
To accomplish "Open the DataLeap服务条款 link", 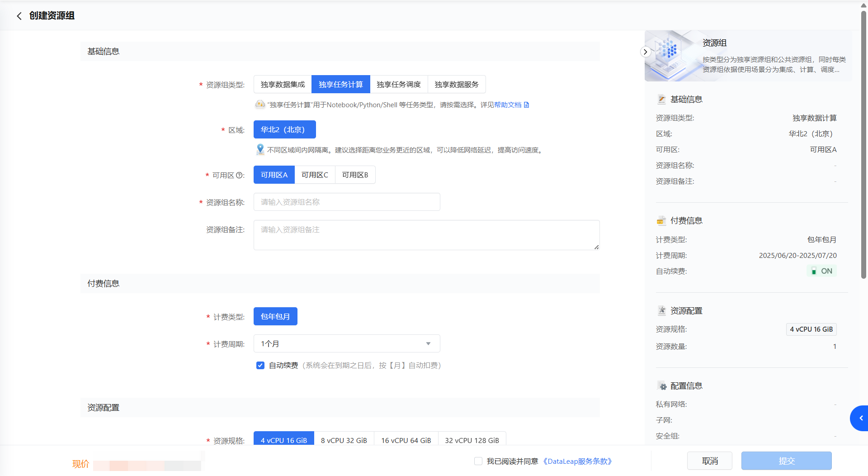I will tap(577, 462).
